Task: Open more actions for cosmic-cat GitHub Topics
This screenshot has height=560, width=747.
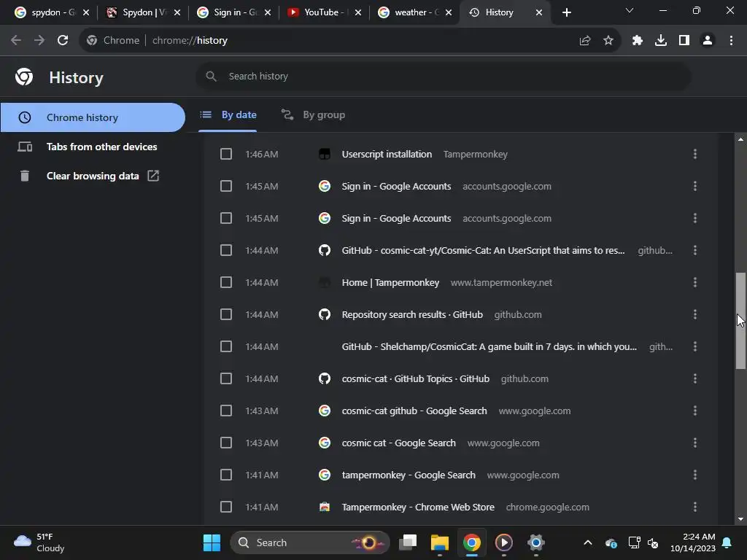Action: click(695, 378)
